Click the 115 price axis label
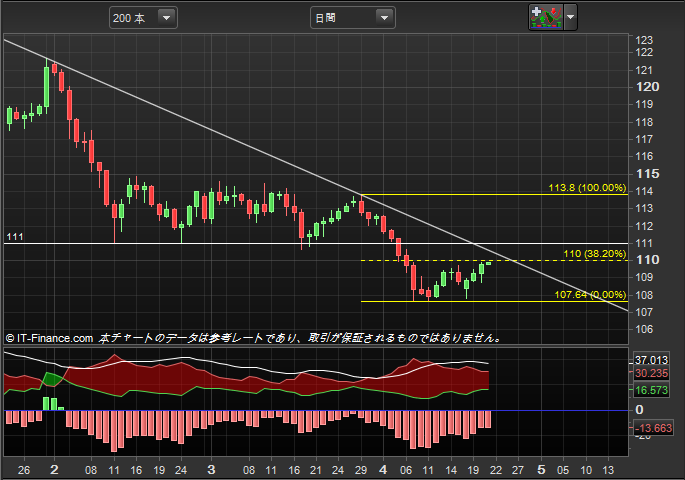Viewport: 685px width, 480px height. coord(648,174)
